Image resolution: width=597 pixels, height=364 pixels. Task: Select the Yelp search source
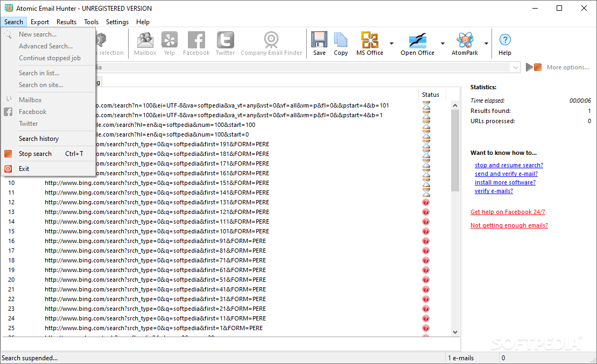(169, 43)
